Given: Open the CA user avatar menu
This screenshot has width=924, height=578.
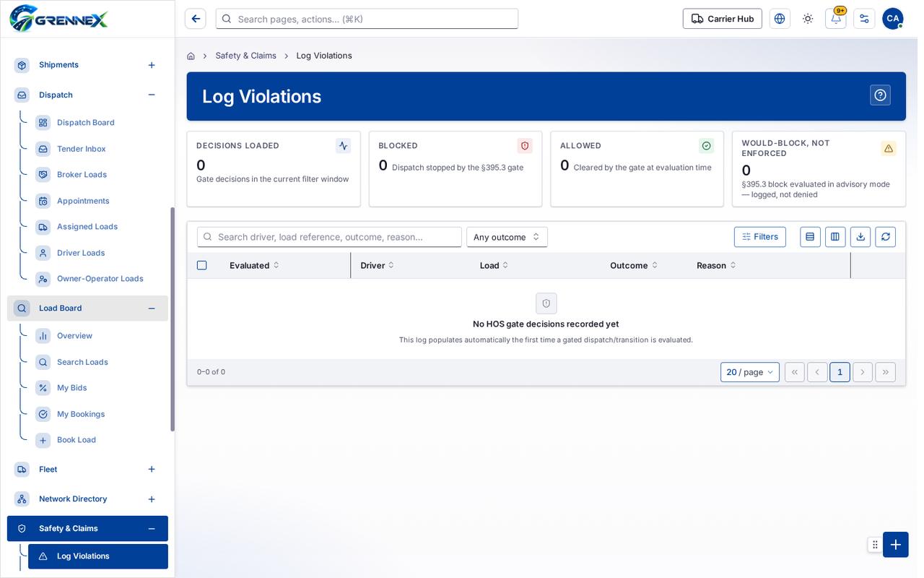Looking at the screenshot, I should 893,19.
